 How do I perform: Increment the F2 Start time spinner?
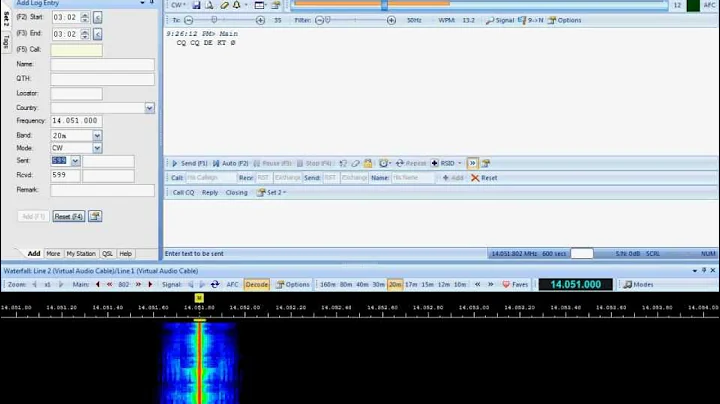(84, 15)
